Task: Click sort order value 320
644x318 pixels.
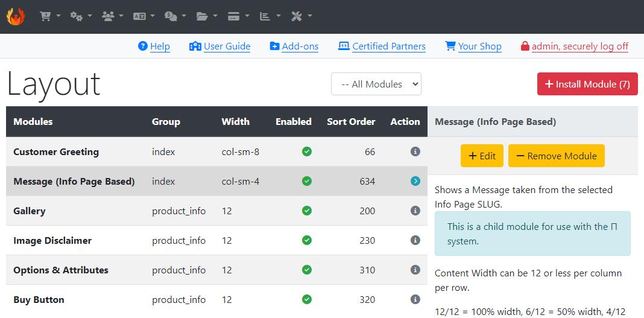Action: point(367,299)
